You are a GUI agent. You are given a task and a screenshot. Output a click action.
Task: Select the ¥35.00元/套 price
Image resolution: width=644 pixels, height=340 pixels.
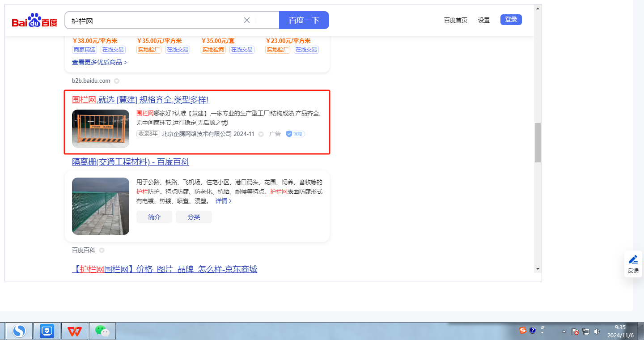[218, 41]
